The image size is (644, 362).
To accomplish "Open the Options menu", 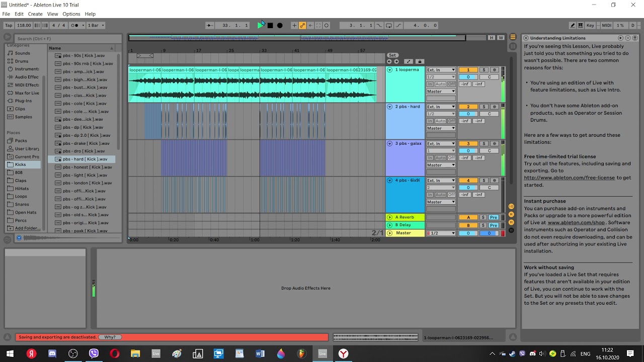I will [71, 14].
